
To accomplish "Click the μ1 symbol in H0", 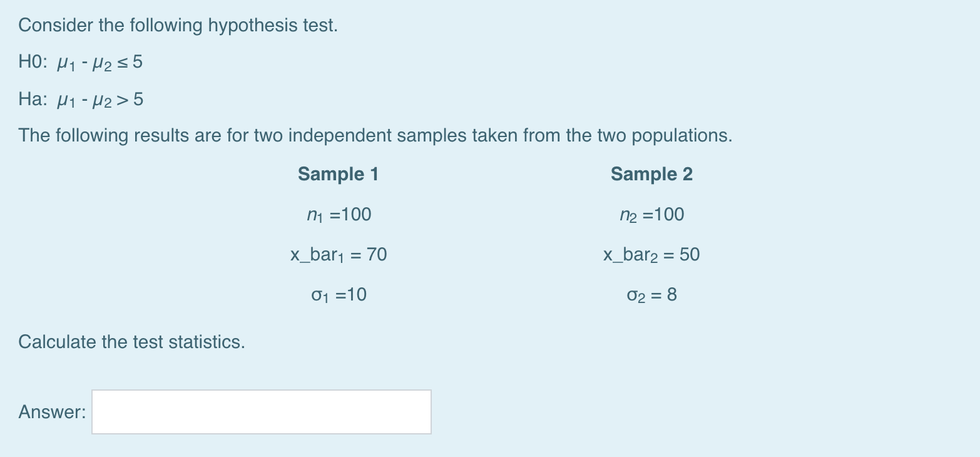I will pos(65,62).
